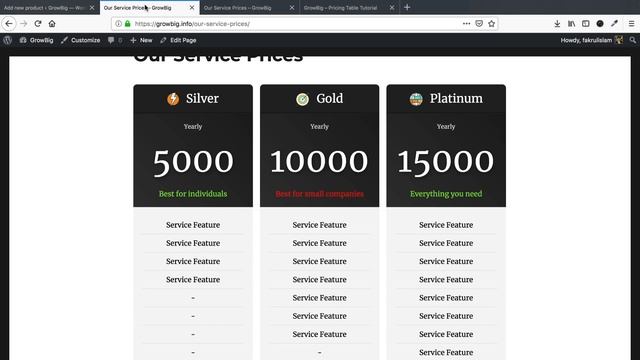This screenshot has width=640, height=360.
Task: View comments in the admin bar
Action: point(115,40)
